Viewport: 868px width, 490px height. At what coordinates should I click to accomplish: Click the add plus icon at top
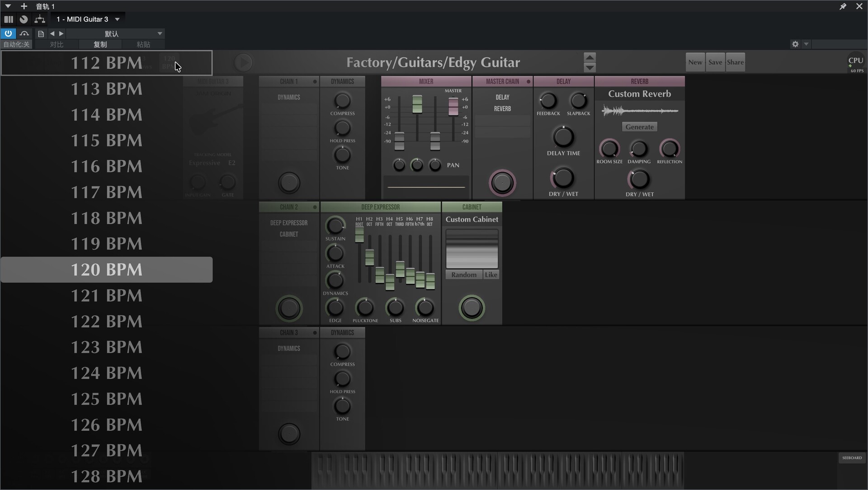click(x=24, y=6)
